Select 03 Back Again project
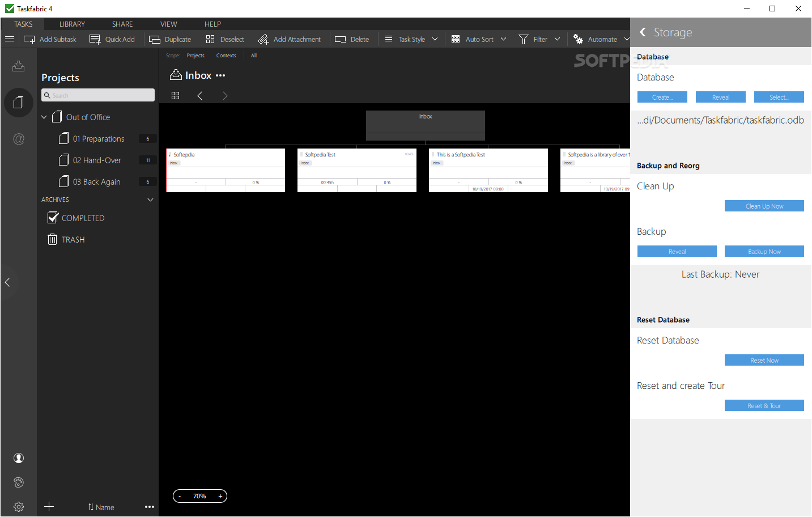Viewport: 812px width, 517px height. (99, 182)
